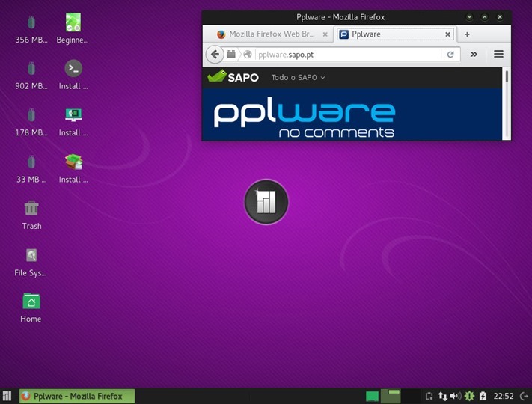Screen dimensions: 532x404
Task: Show more toolbar items with double chevron
Action: (474, 55)
